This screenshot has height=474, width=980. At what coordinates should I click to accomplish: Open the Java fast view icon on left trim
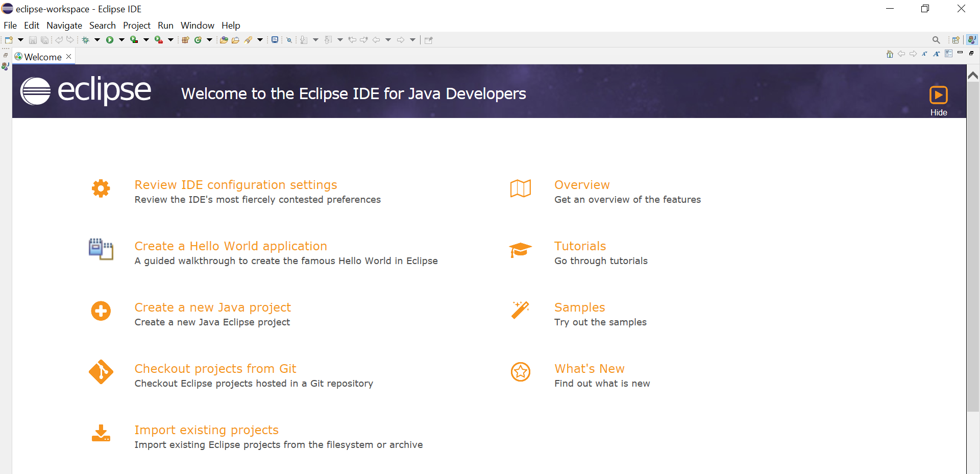point(6,66)
